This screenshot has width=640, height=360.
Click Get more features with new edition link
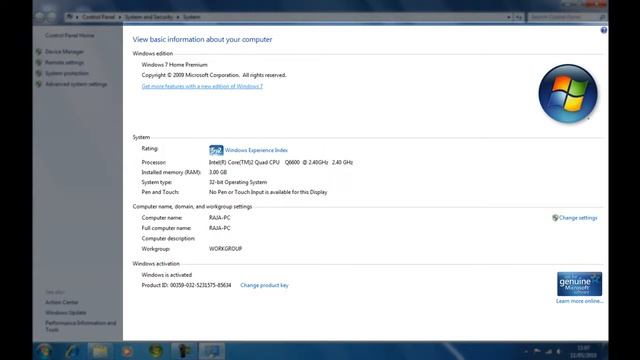pyautogui.click(x=202, y=86)
